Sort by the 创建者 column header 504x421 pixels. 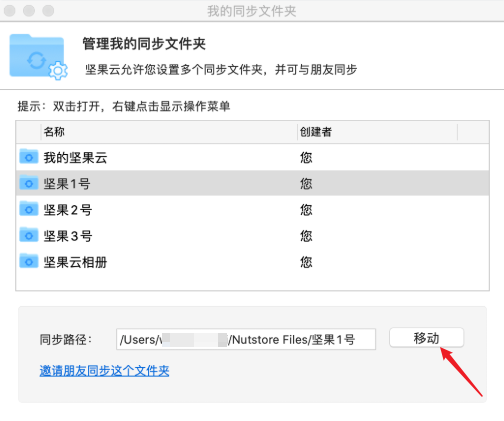click(377, 132)
